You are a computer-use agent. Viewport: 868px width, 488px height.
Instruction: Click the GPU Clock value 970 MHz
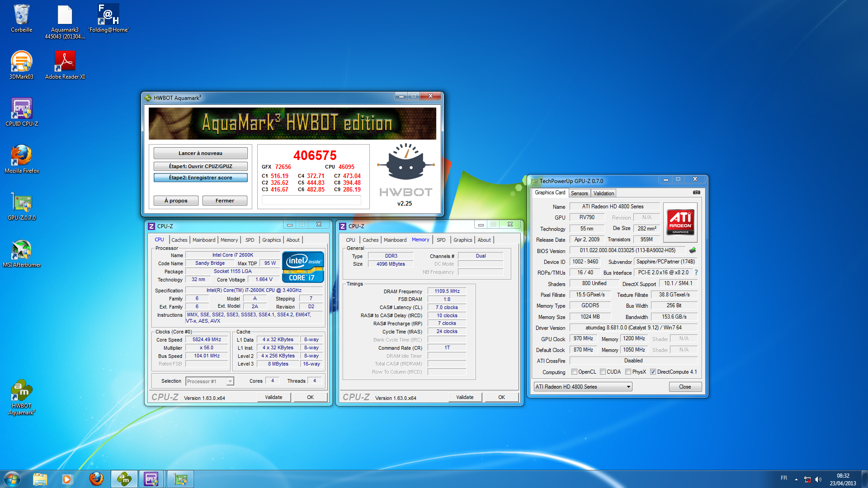point(583,338)
